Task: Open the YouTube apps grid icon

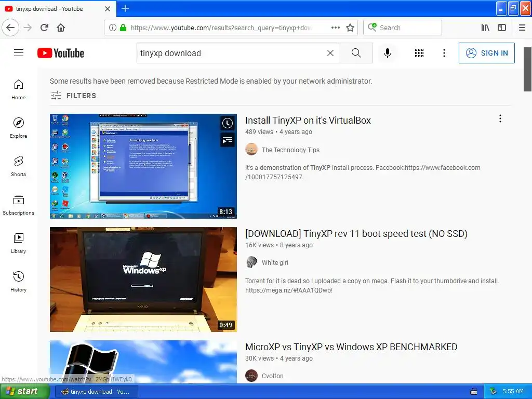Action: tap(419, 53)
